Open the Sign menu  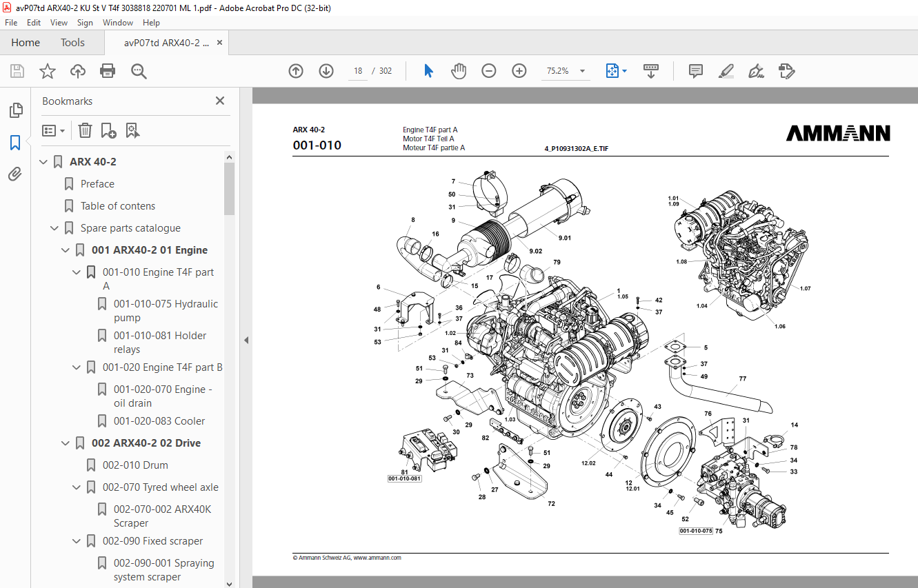coord(85,23)
